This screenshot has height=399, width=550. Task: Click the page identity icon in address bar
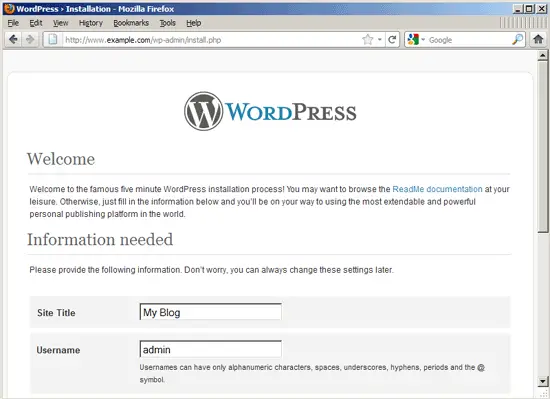click(53, 40)
